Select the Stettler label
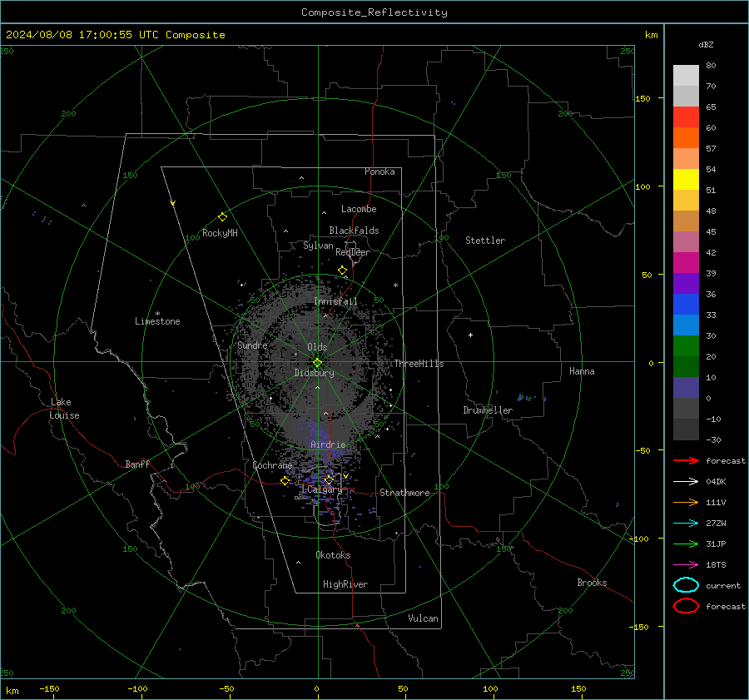The image size is (749, 700). click(x=485, y=241)
